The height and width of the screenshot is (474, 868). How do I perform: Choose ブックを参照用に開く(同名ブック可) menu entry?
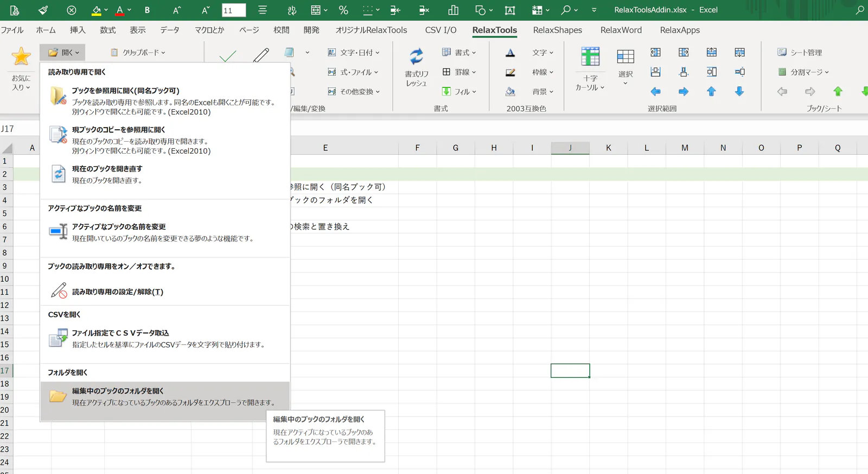tap(165, 100)
